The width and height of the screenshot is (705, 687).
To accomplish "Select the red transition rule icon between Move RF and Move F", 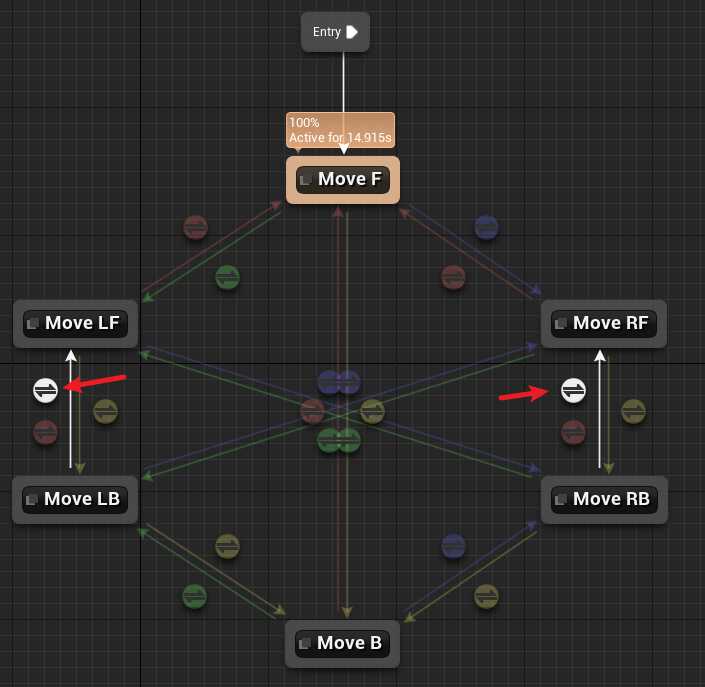I will click(453, 277).
